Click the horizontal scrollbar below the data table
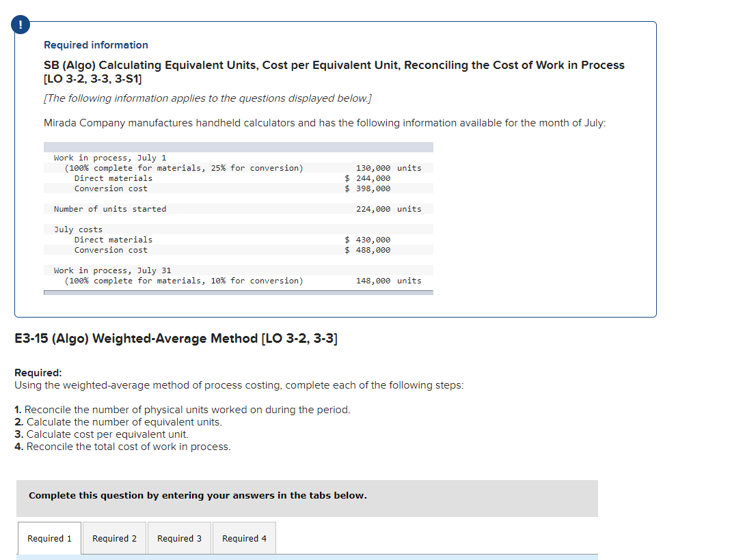The image size is (743, 560). (x=238, y=293)
